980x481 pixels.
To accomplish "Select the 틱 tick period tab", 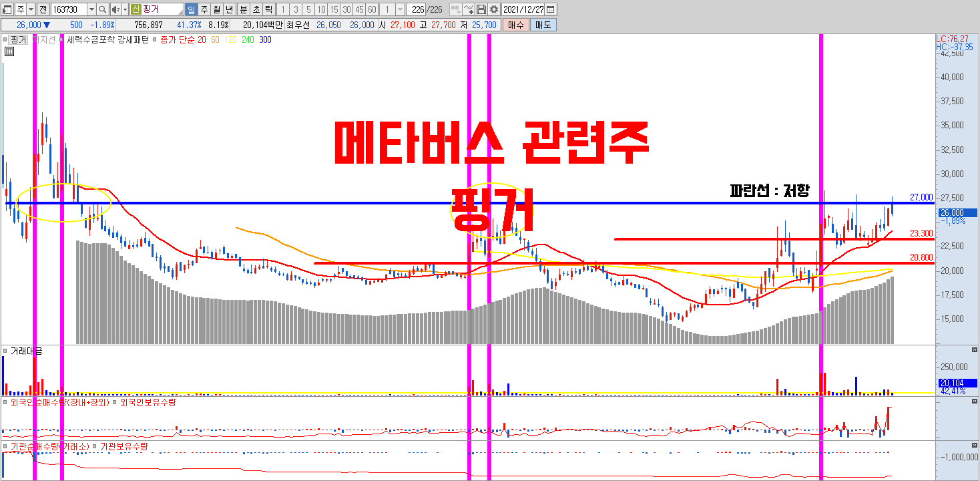I will pos(268,9).
